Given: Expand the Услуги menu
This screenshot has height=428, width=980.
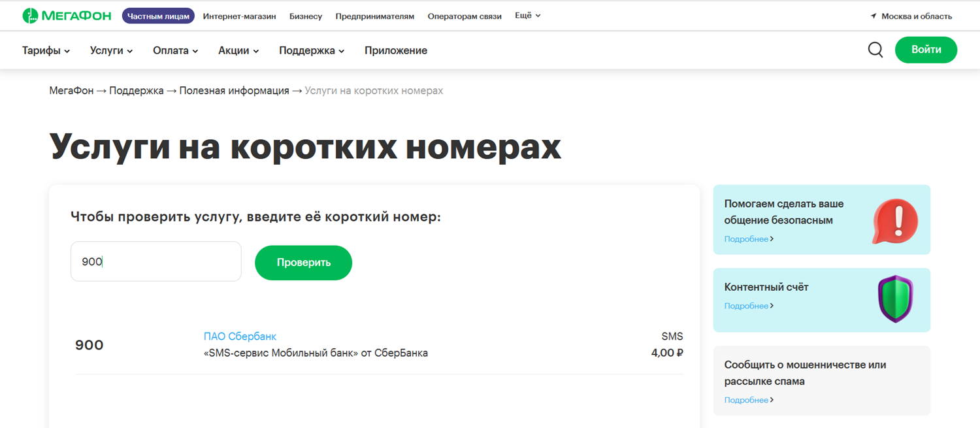Looking at the screenshot, I should (112, 50).
